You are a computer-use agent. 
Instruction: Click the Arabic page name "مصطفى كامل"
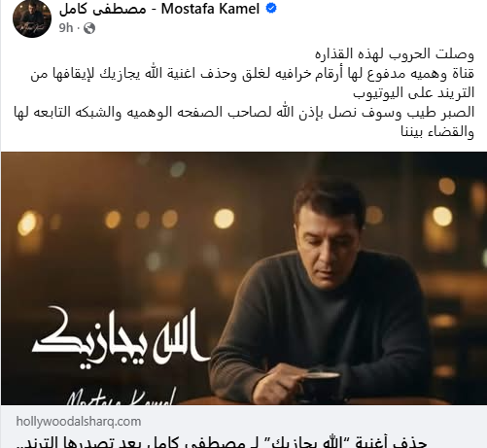point(102,9)
